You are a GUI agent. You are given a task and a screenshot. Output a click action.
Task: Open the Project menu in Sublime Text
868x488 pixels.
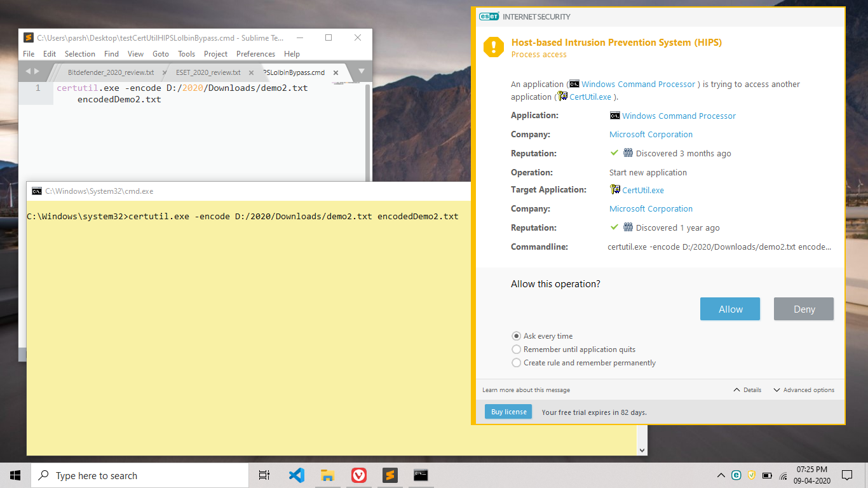(x=216, y=54)
